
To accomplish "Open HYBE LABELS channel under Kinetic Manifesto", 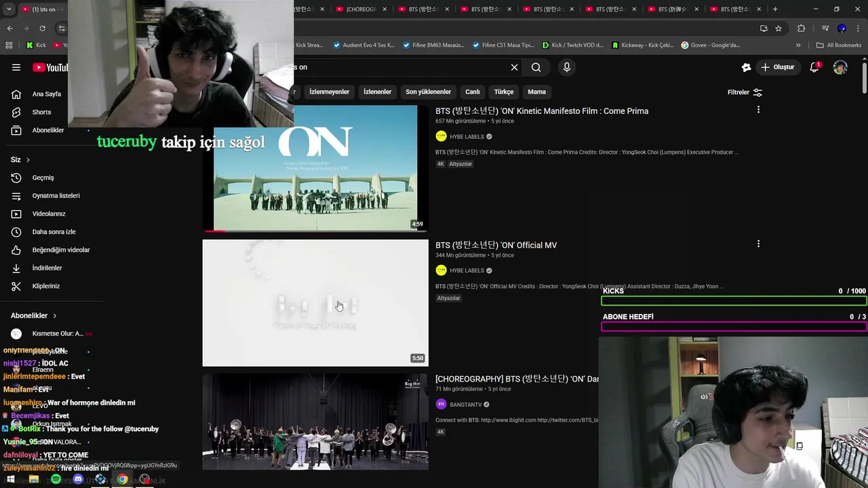I will [x=467, y=137].
